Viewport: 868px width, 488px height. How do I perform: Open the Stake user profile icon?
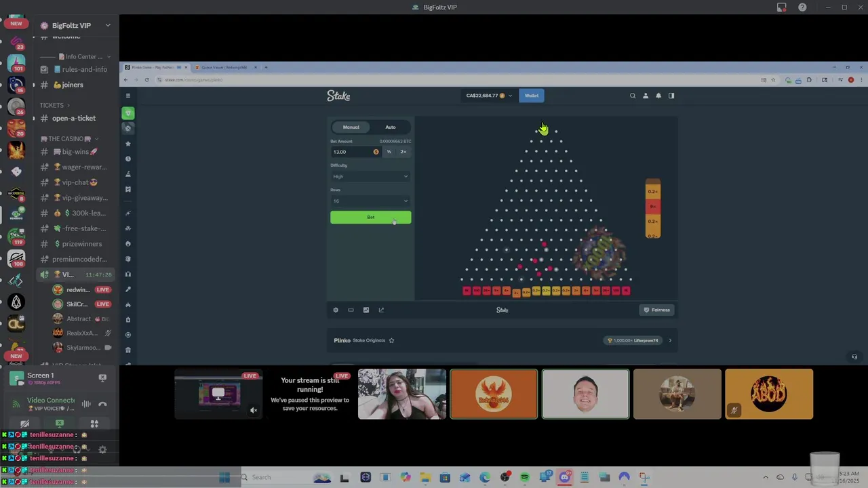tap(646, 96)
